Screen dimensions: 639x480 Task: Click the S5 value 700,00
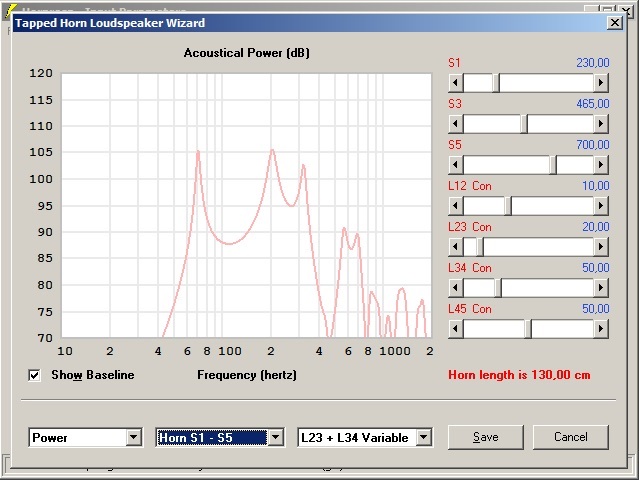pyautogui.click(x=593, y=145)
